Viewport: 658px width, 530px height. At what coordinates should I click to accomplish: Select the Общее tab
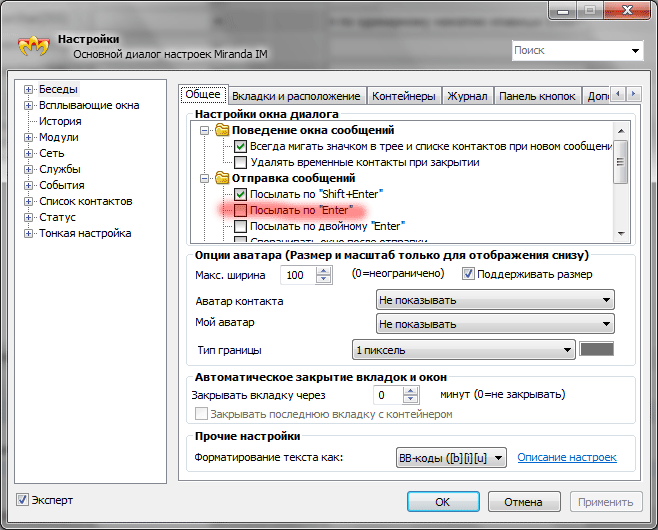[203, 94]
